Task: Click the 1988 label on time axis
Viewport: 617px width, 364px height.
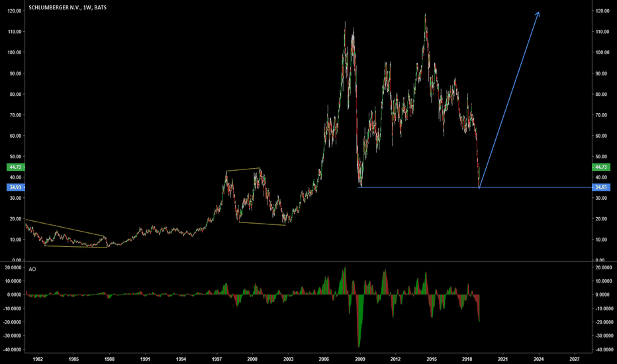Action: 109,359
